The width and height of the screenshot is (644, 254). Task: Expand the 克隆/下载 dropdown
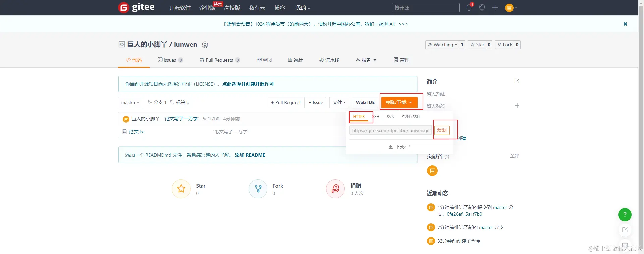399,102
